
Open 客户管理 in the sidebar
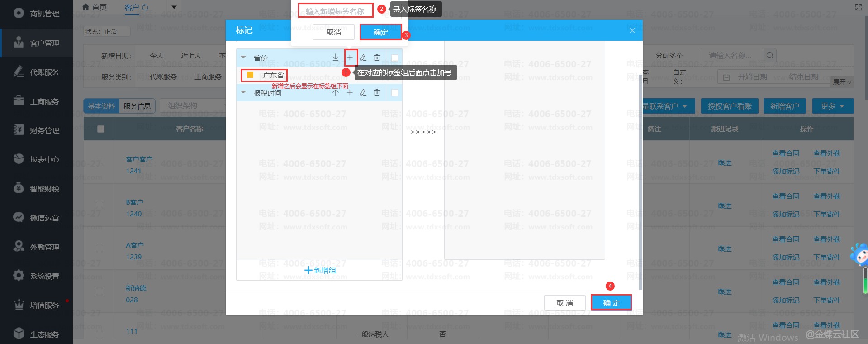pyautogui.click(x=36, y=43)
